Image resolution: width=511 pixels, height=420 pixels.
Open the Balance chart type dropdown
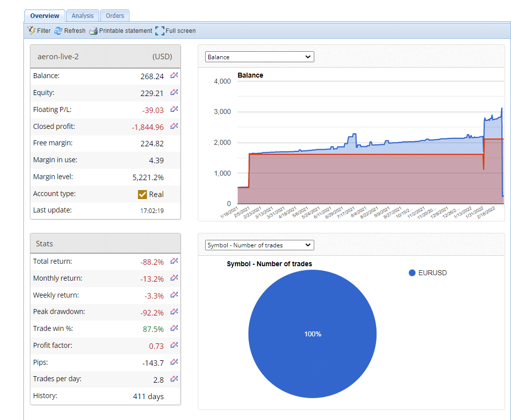[x=259, y=57]
